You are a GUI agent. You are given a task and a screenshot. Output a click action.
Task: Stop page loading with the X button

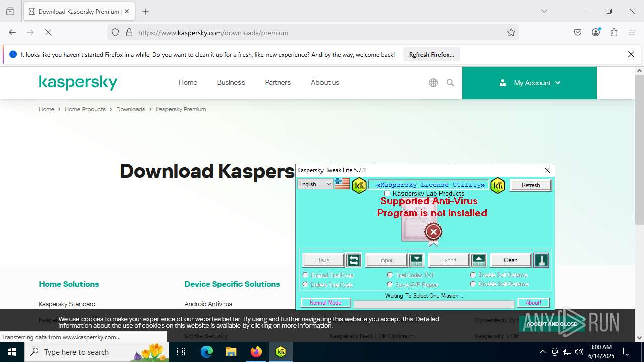(x=48, y=32)
